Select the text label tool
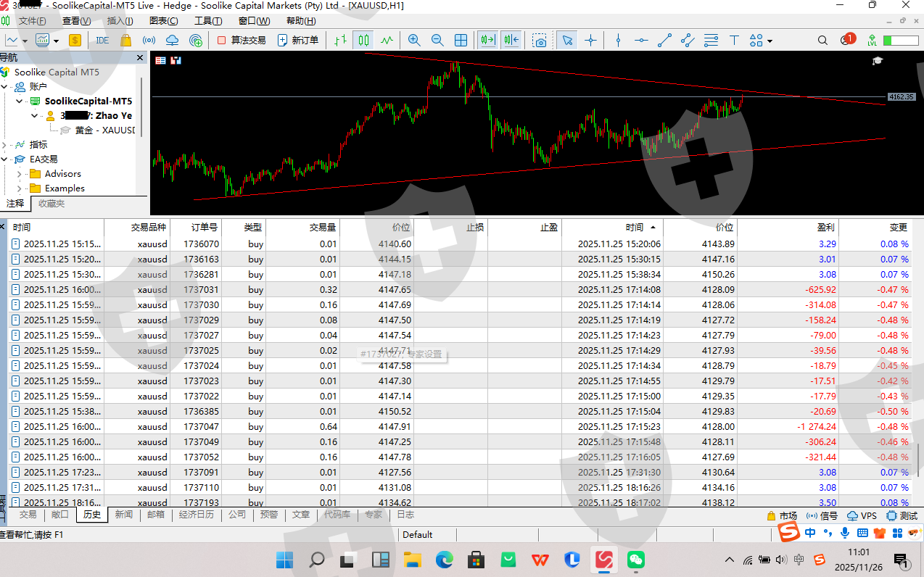Image resolution: width=924 pixels, height=577 pixels. click(734, 41)
